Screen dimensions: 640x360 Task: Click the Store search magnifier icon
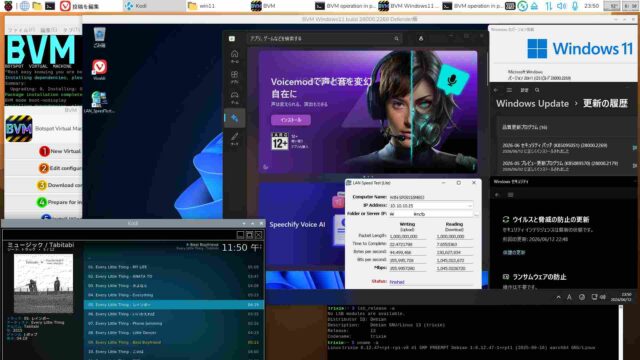[396, 38]
